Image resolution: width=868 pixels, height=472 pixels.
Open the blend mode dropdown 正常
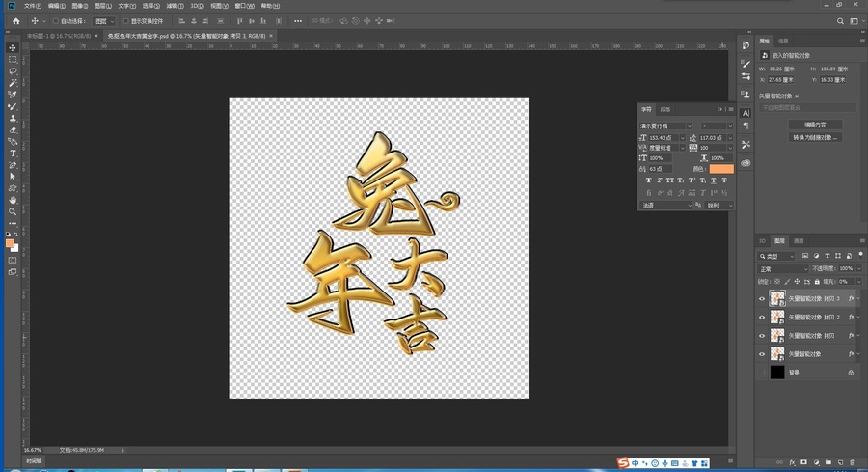click(783, 269)
